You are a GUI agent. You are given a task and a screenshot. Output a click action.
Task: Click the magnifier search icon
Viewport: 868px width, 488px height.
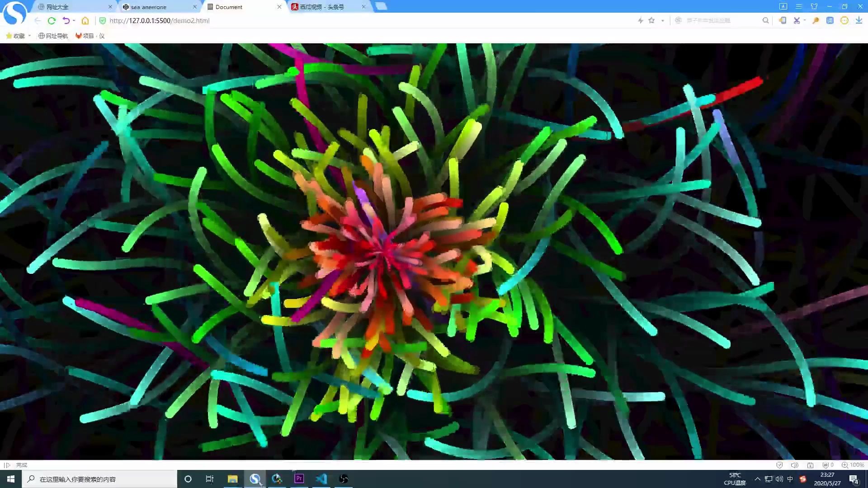(765, 20)
